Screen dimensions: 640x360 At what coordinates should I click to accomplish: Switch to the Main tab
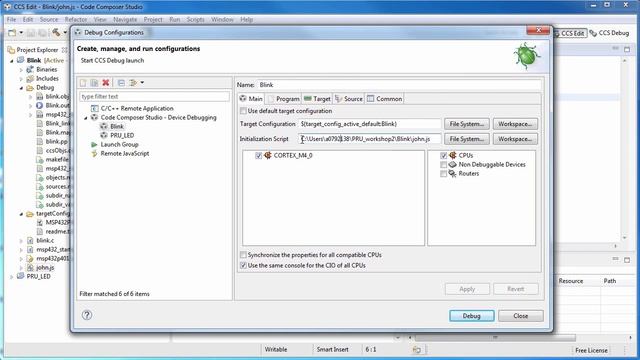251,99
